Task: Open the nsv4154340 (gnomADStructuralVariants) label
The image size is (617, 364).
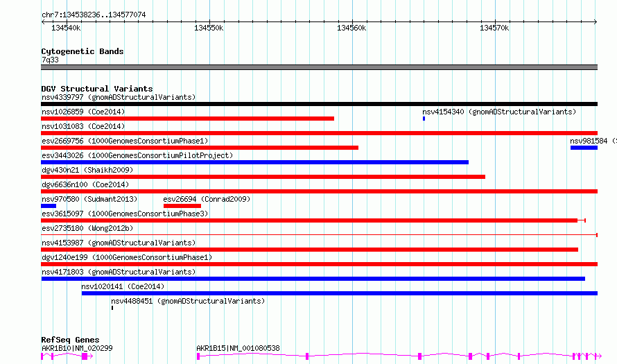Action: coord(499,112)
